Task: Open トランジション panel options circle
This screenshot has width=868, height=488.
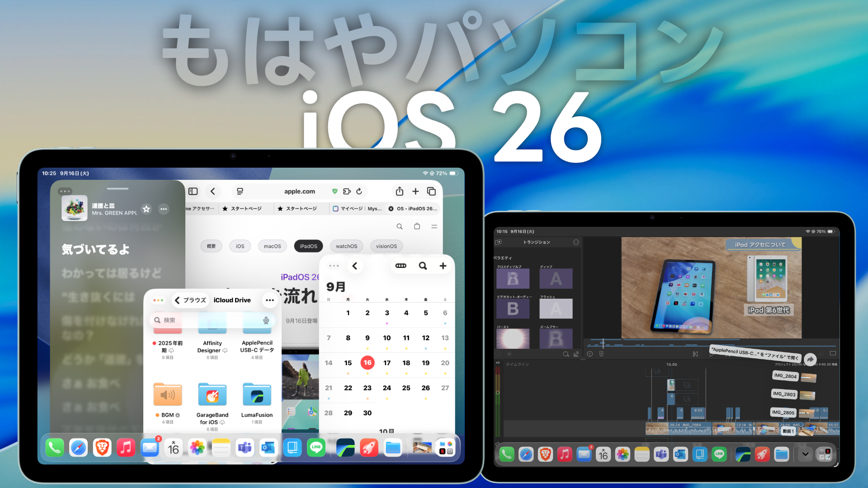Action: [576, 242]
